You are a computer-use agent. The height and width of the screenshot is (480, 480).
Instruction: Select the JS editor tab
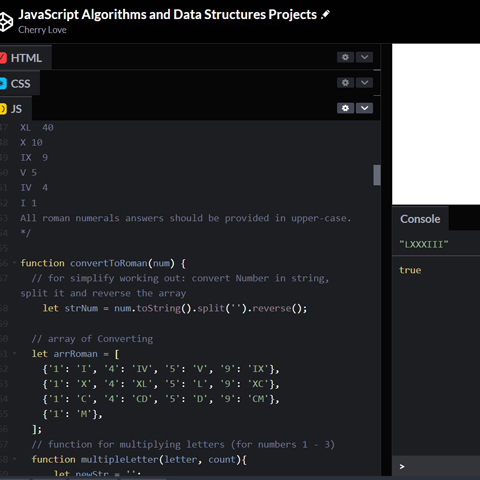coord(16,109)
